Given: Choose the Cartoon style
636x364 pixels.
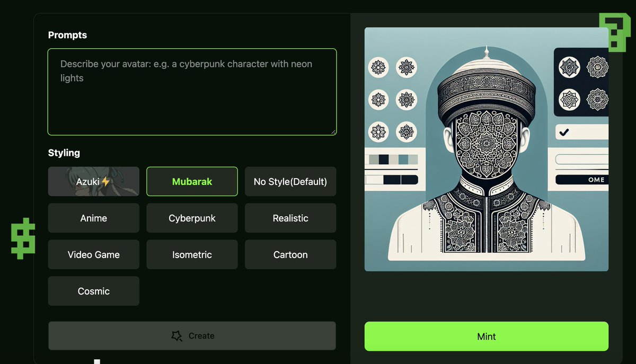Looking at the screenshot, I should click(x=290, y=255).
